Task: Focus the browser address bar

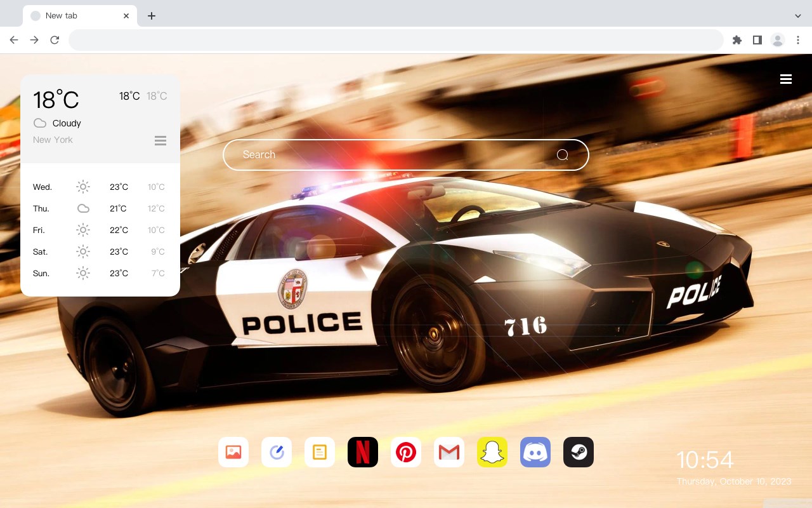Action: point(396,40)
